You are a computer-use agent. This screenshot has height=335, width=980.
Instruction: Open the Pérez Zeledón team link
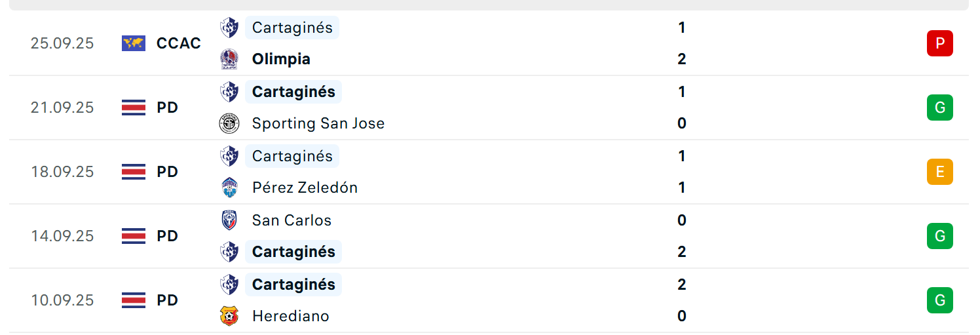pyautogui.click(x=305, y=187)
